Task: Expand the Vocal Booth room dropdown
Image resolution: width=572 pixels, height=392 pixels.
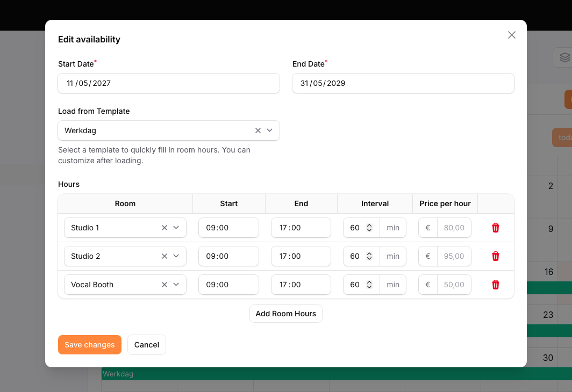Action: [x=176, y=285]
